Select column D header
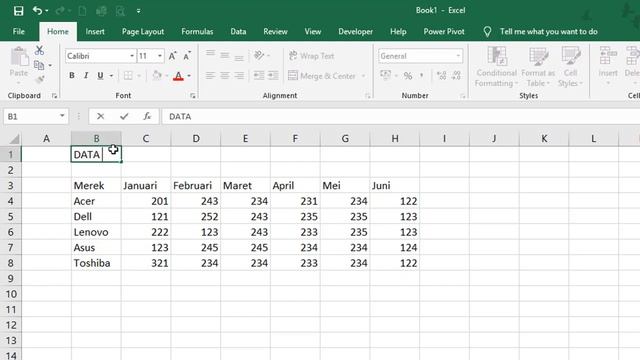This screenshot has height=360, width=640. point(196,139)
